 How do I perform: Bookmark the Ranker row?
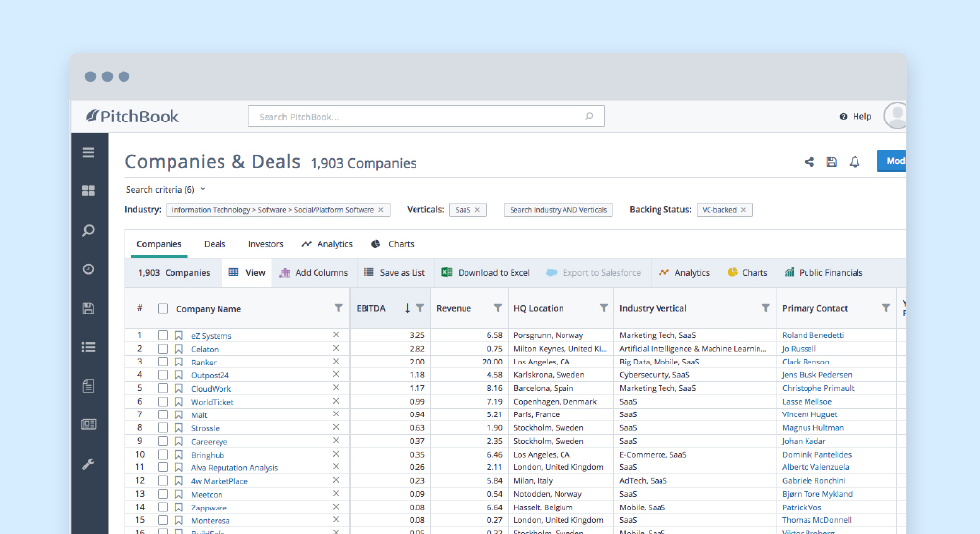click(x=179, y=363)
